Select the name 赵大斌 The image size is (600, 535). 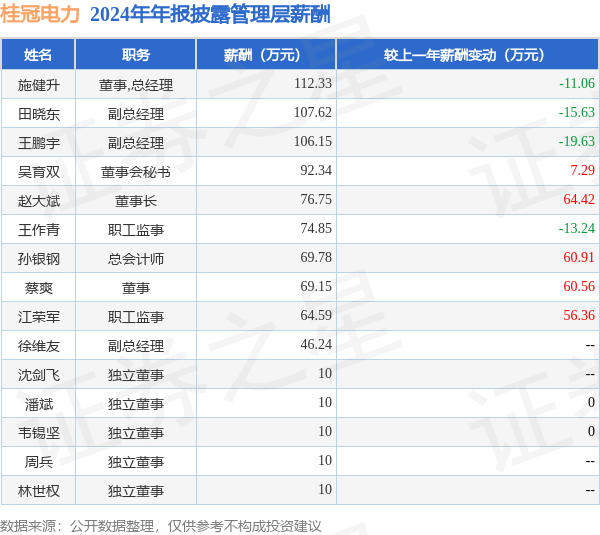click(x=39, y=201)
